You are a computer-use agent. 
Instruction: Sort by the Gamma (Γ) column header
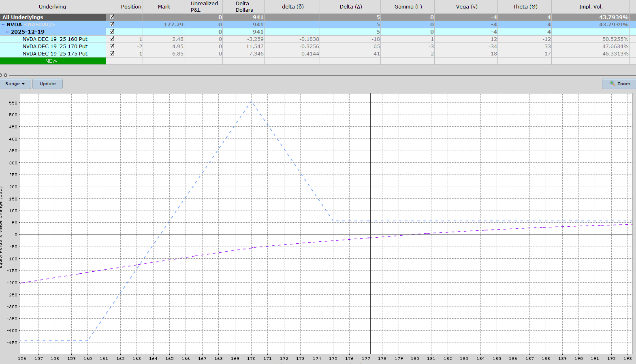(408, 7)
